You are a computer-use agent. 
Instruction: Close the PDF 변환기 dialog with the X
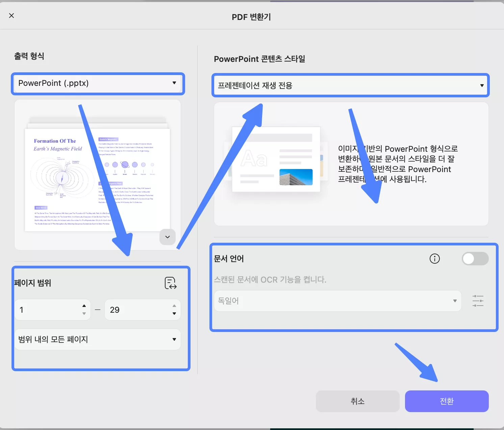point(11,16)
